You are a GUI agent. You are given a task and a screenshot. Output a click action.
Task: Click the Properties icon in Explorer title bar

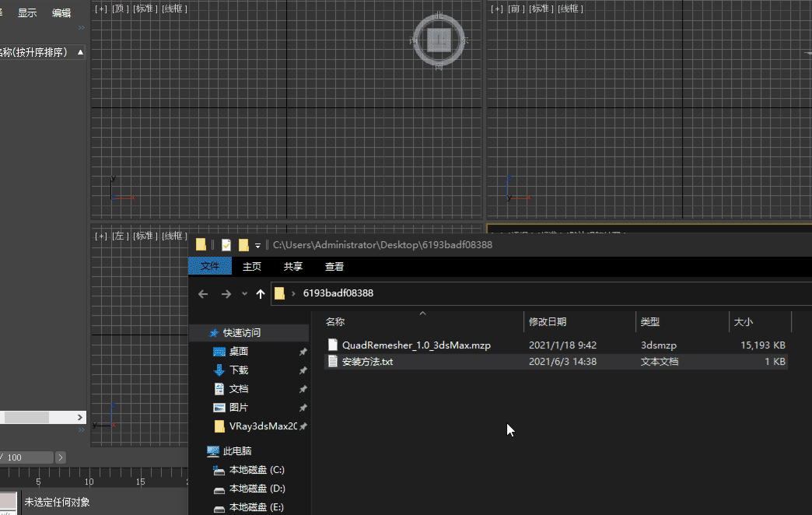[x=226, y=245]
